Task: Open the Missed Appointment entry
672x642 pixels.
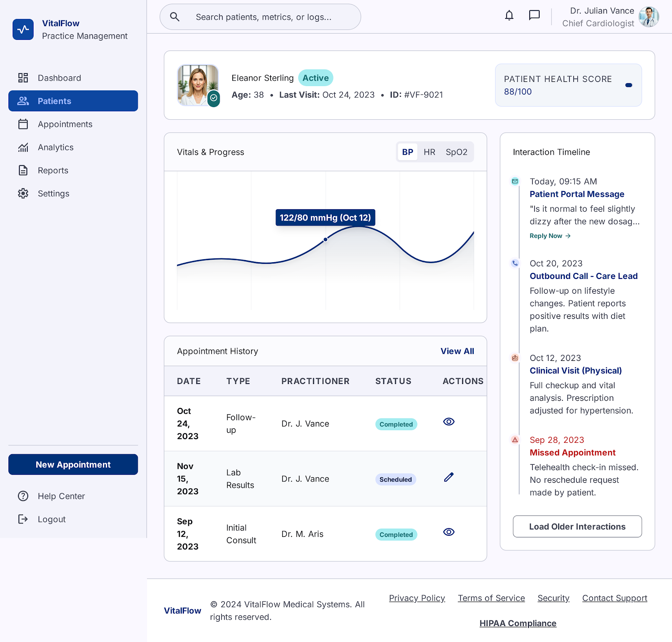Action: [572, 453]
